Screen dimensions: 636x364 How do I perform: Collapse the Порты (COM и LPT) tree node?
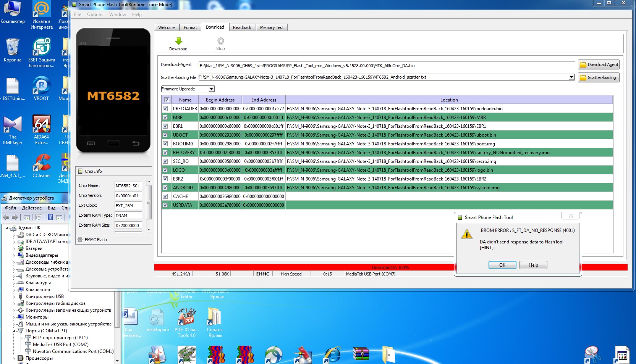(14, 331)
